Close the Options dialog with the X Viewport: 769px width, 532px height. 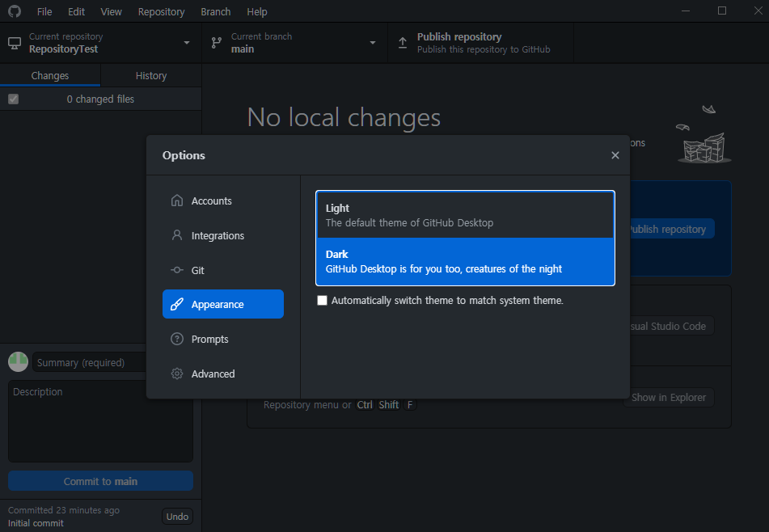click(615, 155)
